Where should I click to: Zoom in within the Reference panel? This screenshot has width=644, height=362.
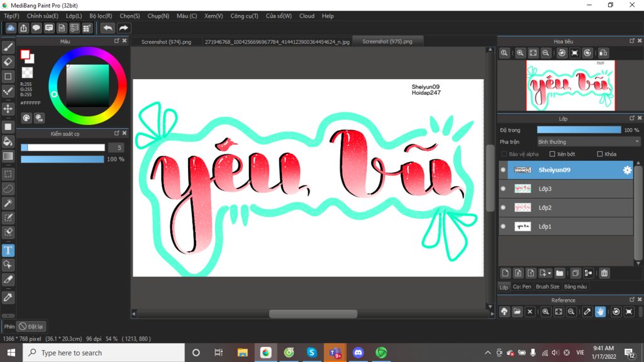tap(545, 312)
